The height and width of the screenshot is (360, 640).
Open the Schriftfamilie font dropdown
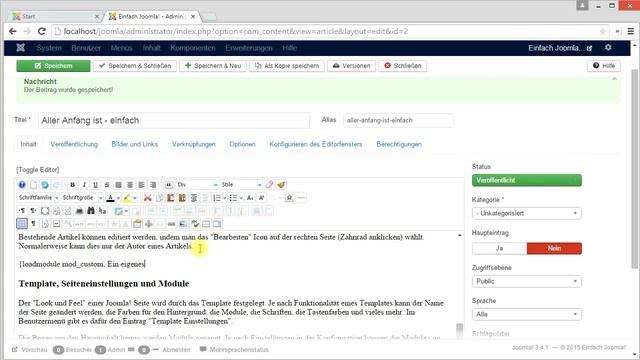pos(38,198)
